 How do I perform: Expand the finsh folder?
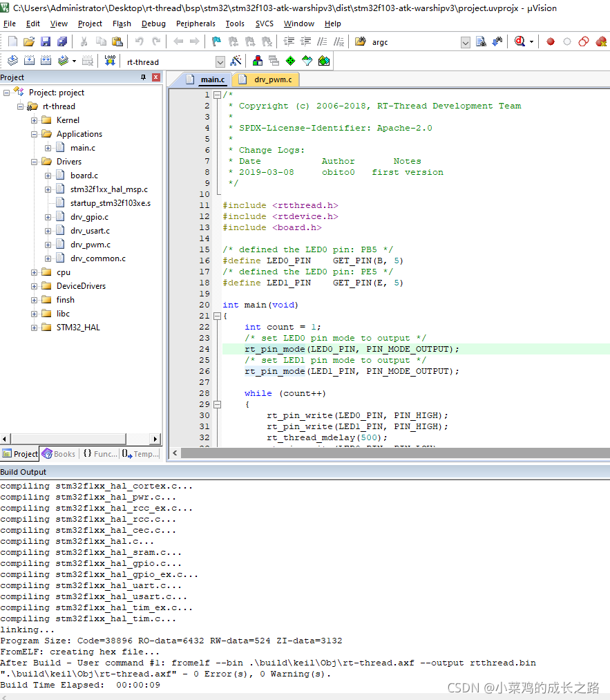tap(35, 300)
